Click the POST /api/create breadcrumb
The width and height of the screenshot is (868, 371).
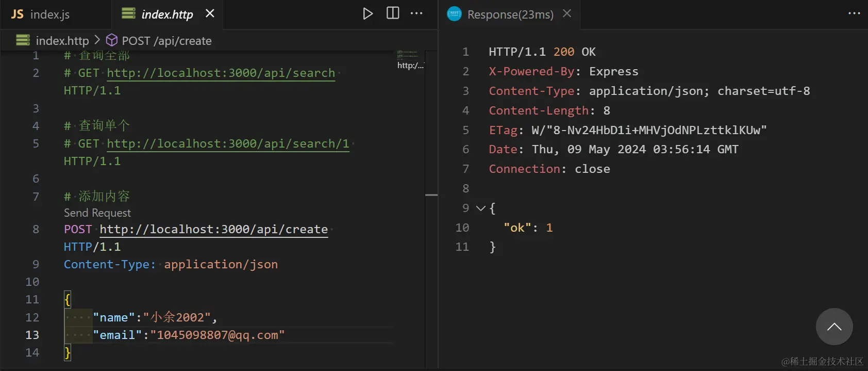coord(166,40)
